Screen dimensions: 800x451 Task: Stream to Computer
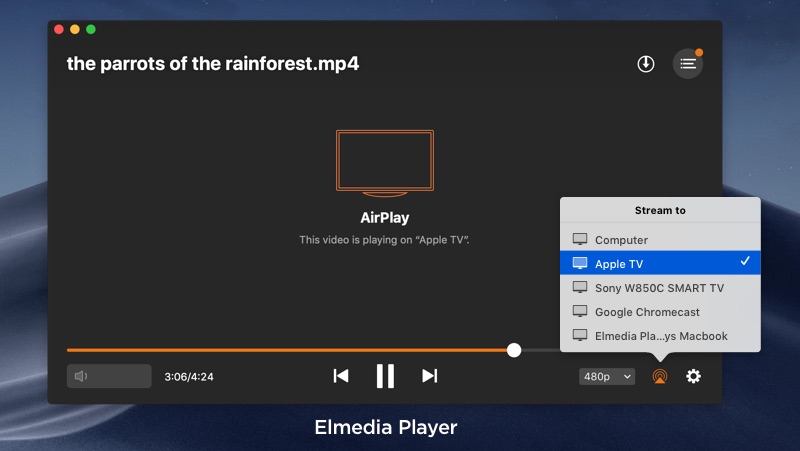[660, 239]
